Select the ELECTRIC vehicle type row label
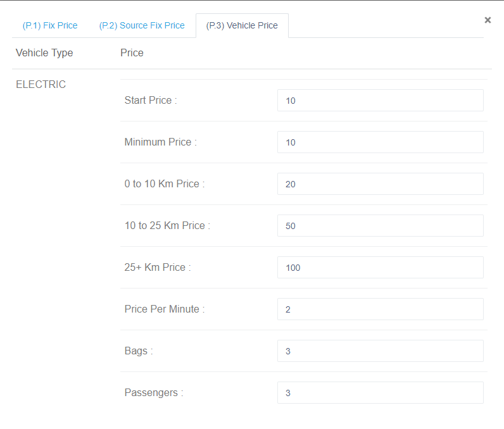 click(41, 84)
